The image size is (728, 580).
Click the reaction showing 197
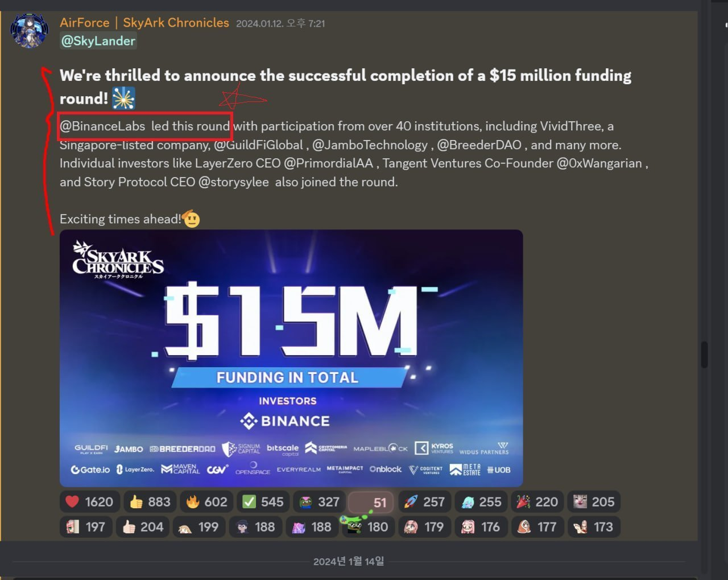(x=86, y=526)
